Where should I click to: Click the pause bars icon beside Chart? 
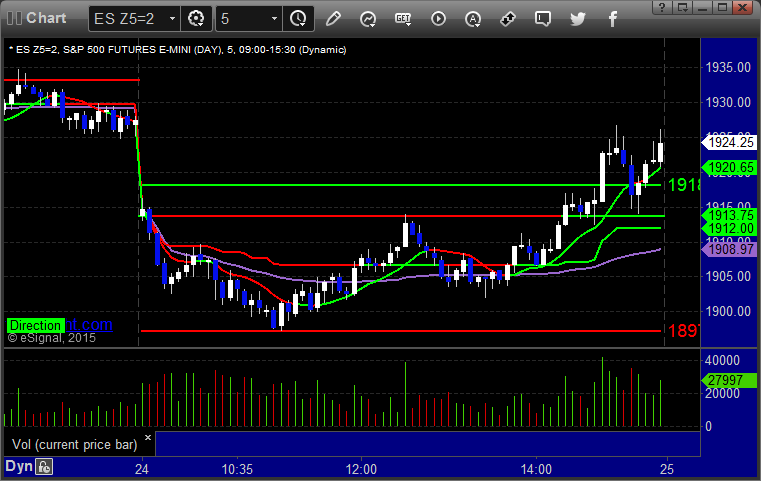tap(14, 18)
